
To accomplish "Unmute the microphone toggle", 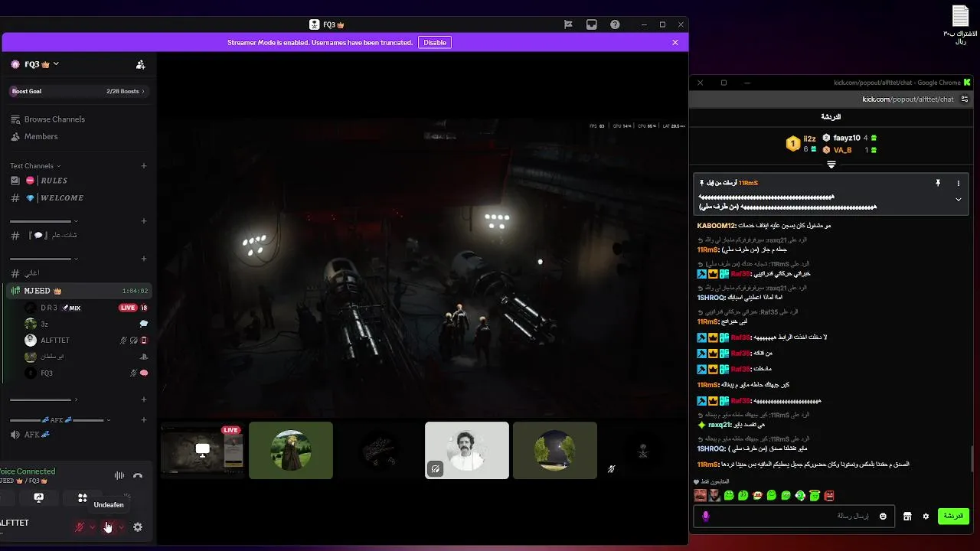I will click(x=79, y=527).
